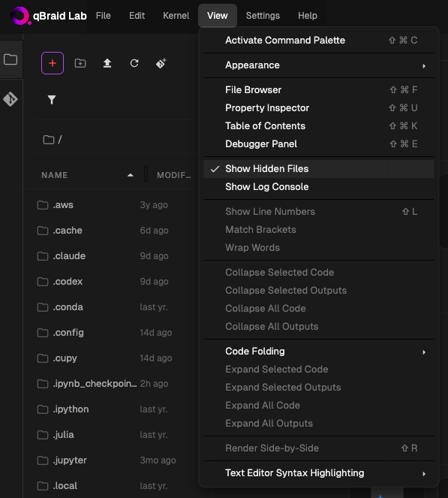This screenshot has height=498, width=448.
Task: Click the .cache folder icon
Action: [x=43, y=231]
